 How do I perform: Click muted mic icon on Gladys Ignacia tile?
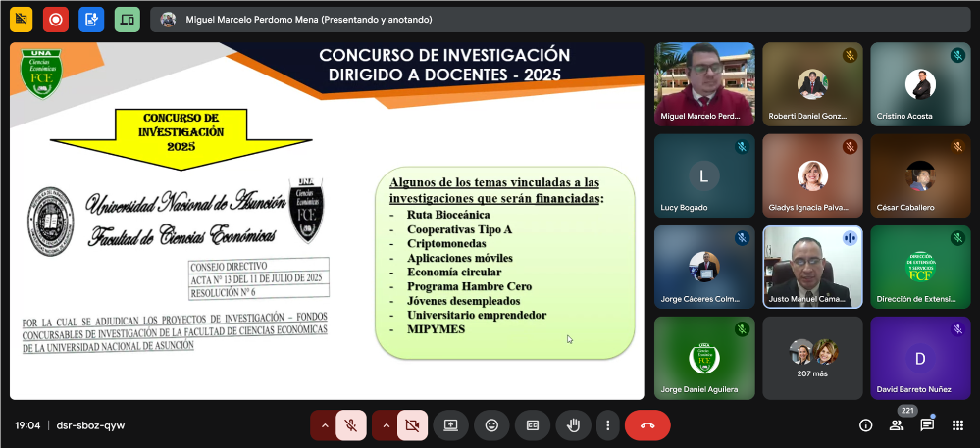[850, 147]
